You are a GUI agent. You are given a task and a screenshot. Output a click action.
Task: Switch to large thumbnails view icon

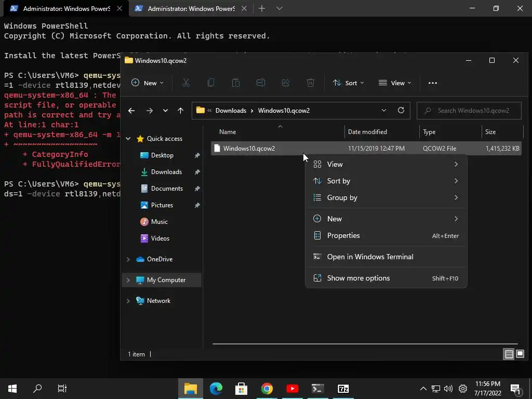[x=520, y=354]
